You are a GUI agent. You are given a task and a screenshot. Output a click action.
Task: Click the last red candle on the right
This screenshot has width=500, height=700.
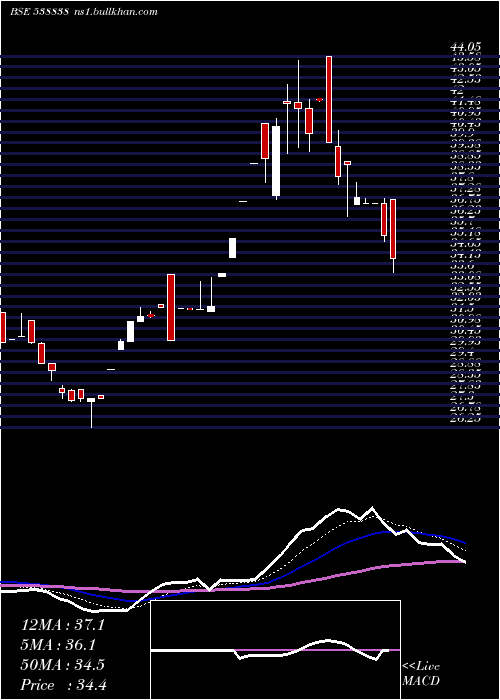click(x=393, y=229)
